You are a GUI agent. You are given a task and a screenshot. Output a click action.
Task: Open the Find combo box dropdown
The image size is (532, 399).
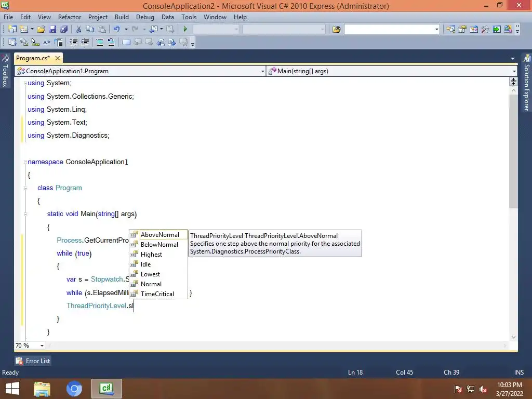tap(436, 29)
